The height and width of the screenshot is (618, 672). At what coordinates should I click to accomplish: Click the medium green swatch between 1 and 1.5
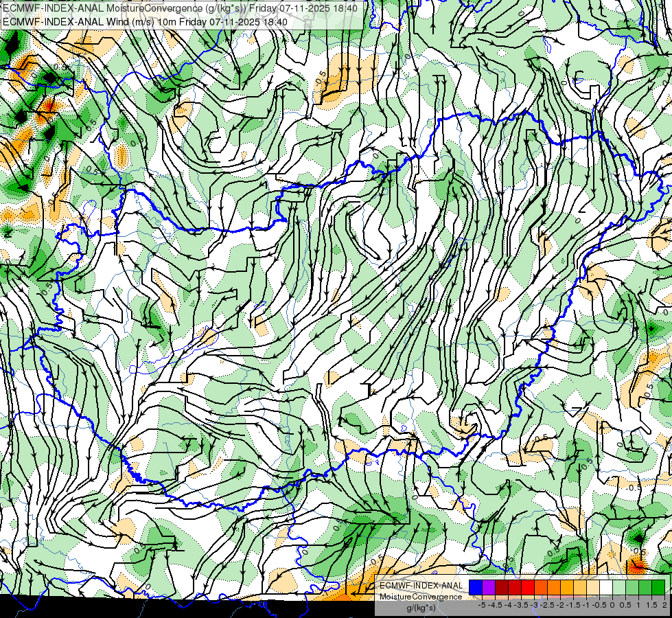pos(645,588)
